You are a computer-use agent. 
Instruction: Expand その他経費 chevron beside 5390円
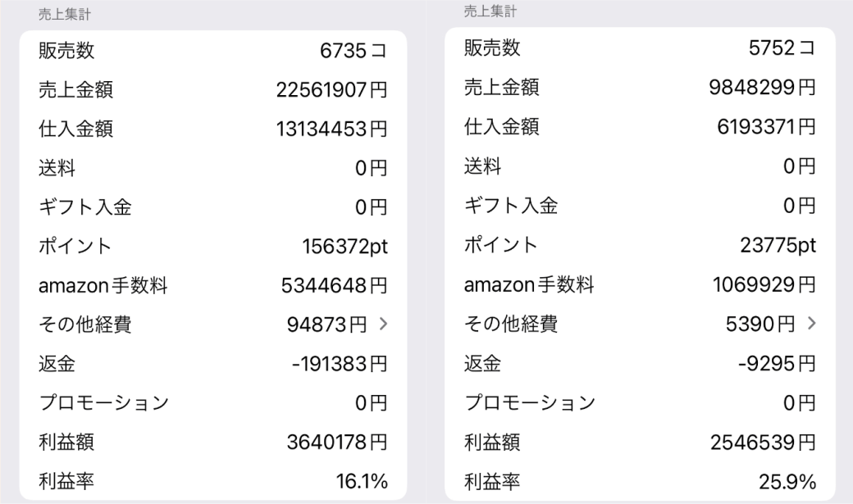click(x=812, y=324)
